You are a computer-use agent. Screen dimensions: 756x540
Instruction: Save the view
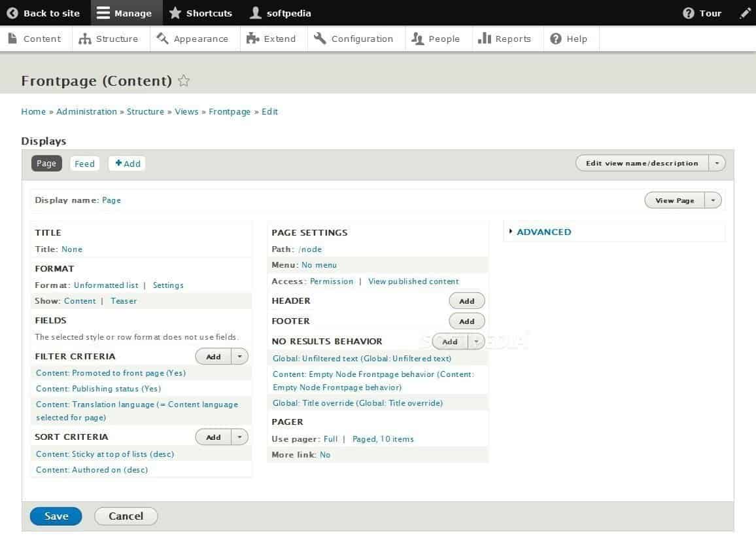[x=56, y=516]
